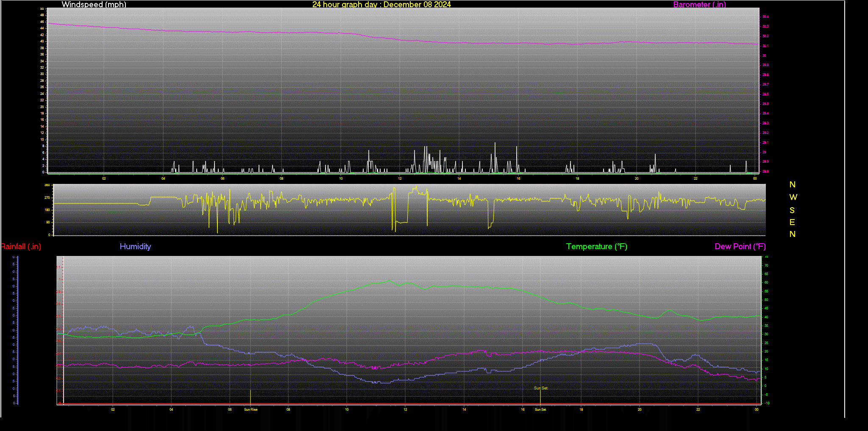
Task: Click the bottom yellow 'N' compass letter
Action: point(792,234)
